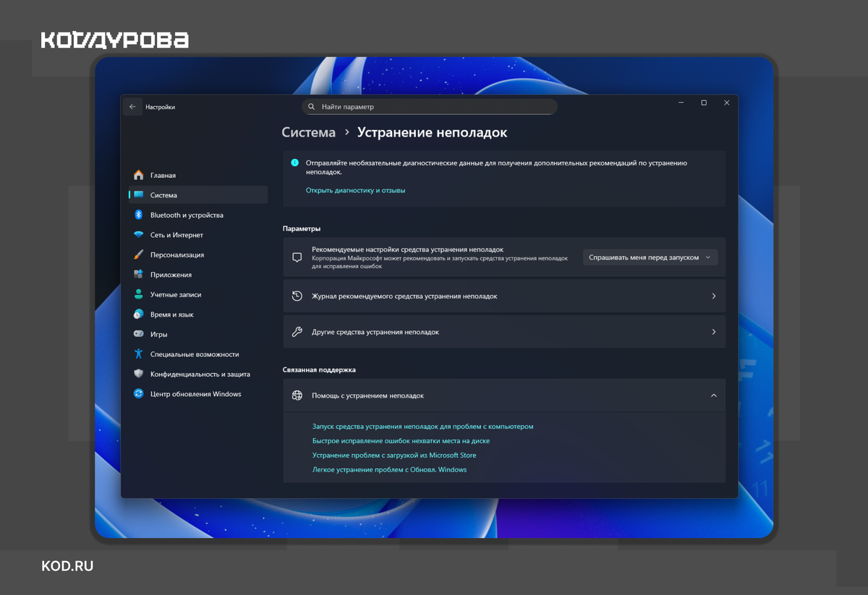868x595 pixels.
Task: Click the Центр обновления Windows sync icon
Action: [x=138, y=394]
